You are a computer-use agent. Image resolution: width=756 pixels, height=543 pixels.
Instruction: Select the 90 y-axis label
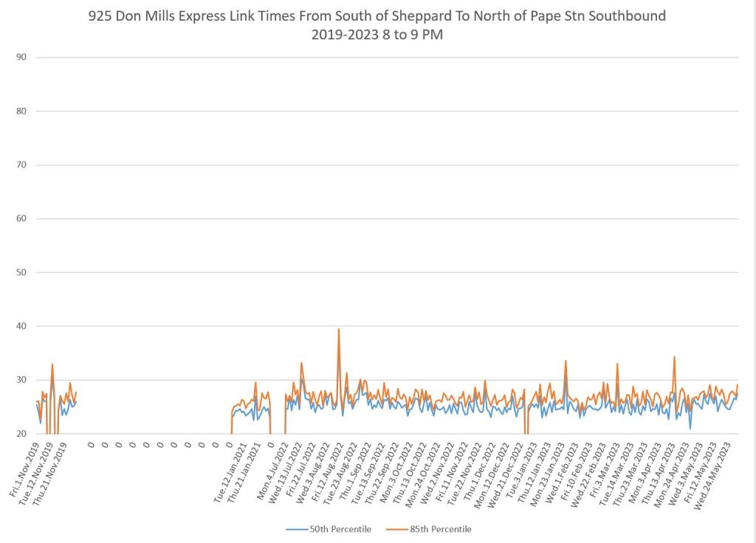[x=21, y=58]
